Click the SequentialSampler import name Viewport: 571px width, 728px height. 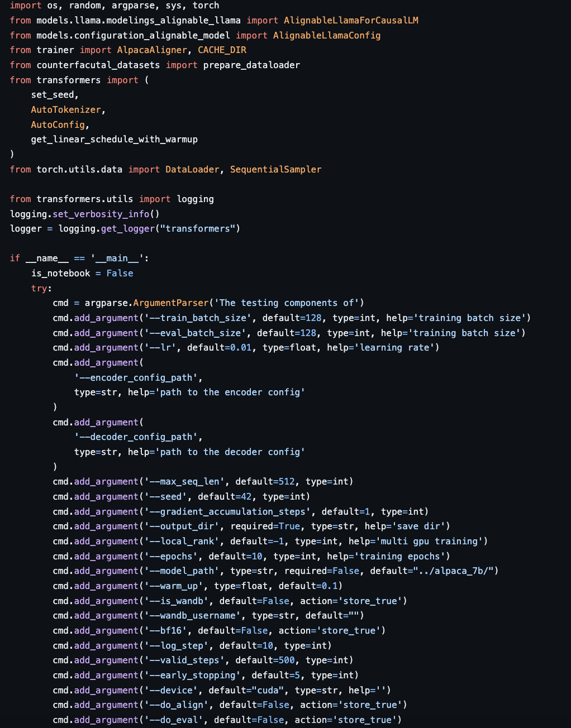coord(275,169)
